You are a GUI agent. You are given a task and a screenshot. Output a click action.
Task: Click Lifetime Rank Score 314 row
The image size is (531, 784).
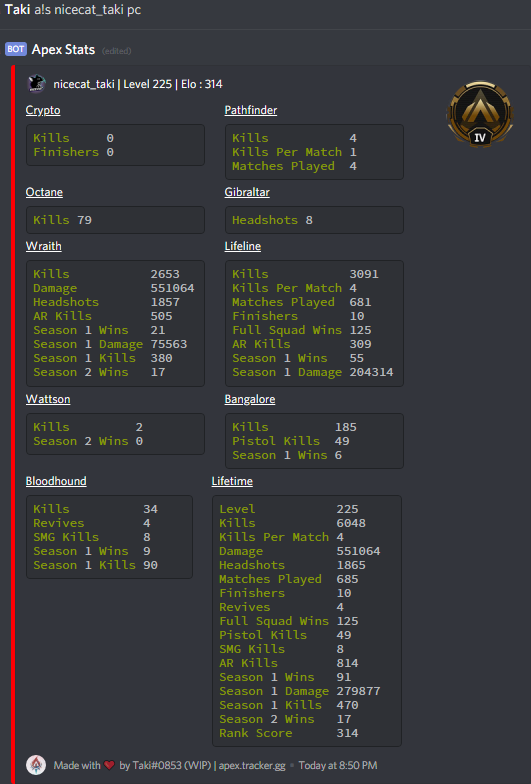[288, 733]
